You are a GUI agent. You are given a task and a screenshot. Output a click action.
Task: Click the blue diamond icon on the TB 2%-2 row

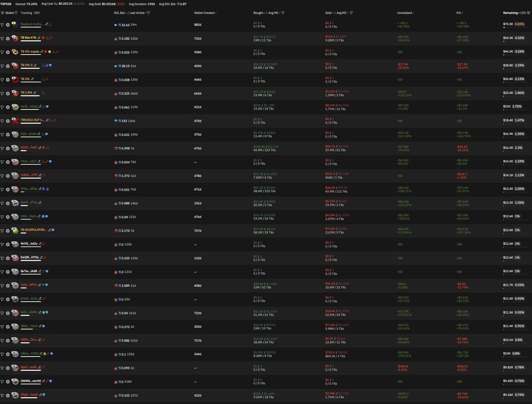pos(50,65)
